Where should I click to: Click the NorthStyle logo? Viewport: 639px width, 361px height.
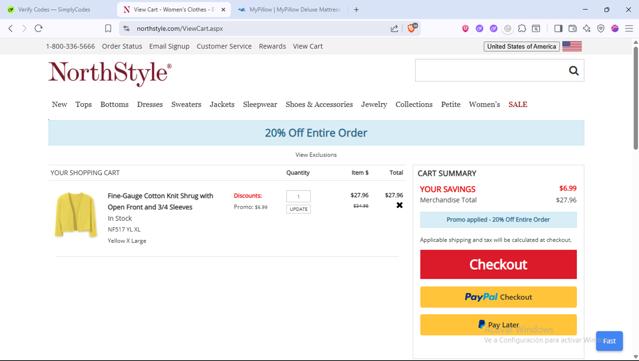110,73
